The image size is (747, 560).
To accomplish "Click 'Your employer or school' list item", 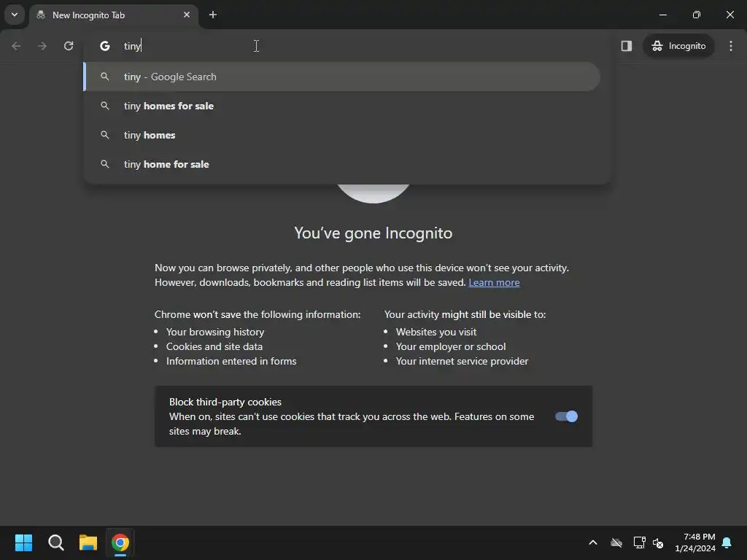I will pos(451,346).
